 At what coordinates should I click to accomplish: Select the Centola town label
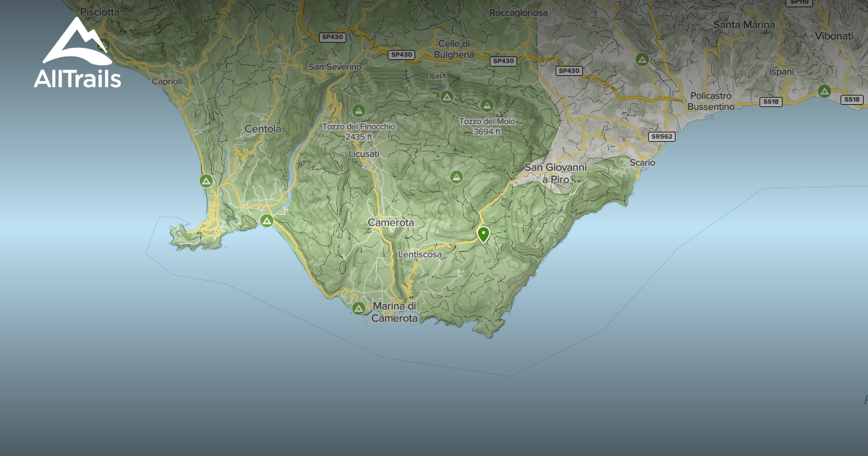point(263,130)
